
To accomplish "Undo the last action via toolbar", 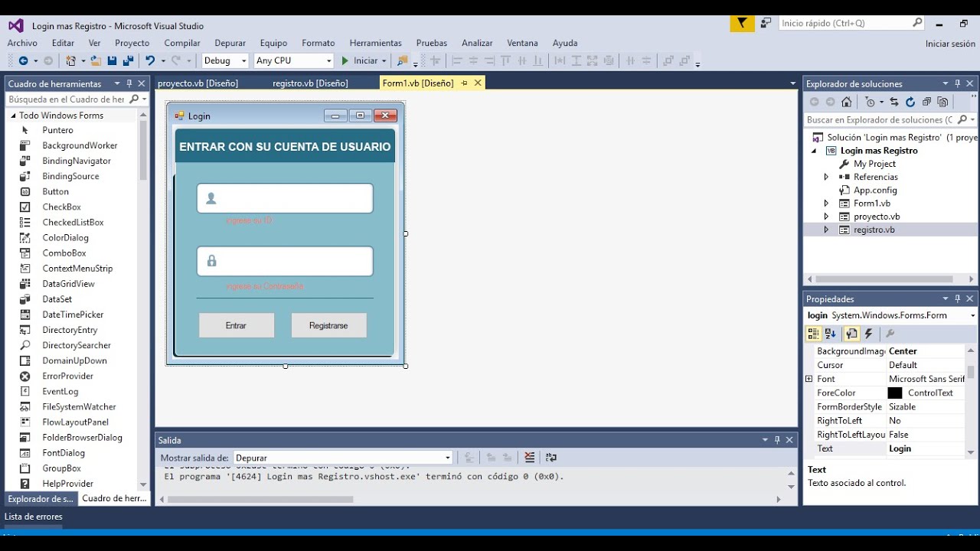I will tap(150, 60).
